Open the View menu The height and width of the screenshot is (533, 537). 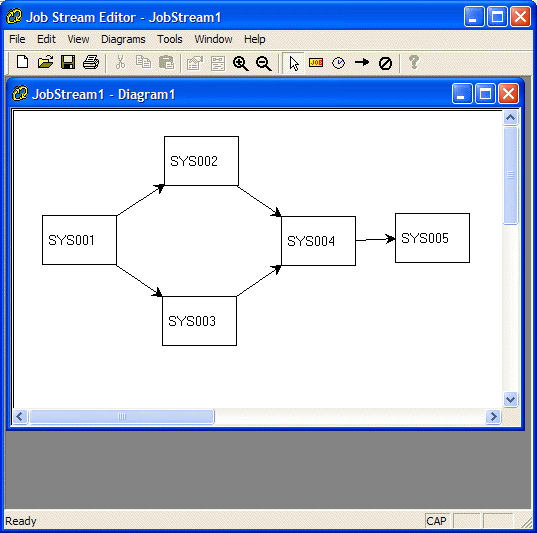point(78,39)
